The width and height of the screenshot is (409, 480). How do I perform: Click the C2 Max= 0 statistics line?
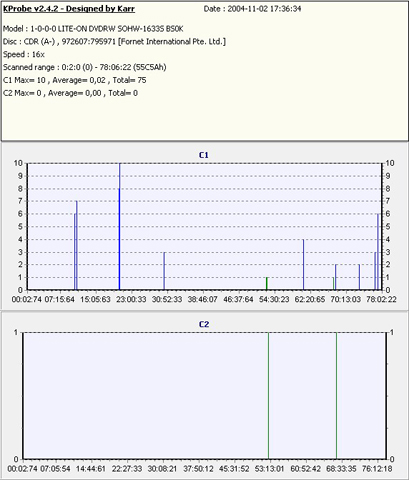pos(70,93)
